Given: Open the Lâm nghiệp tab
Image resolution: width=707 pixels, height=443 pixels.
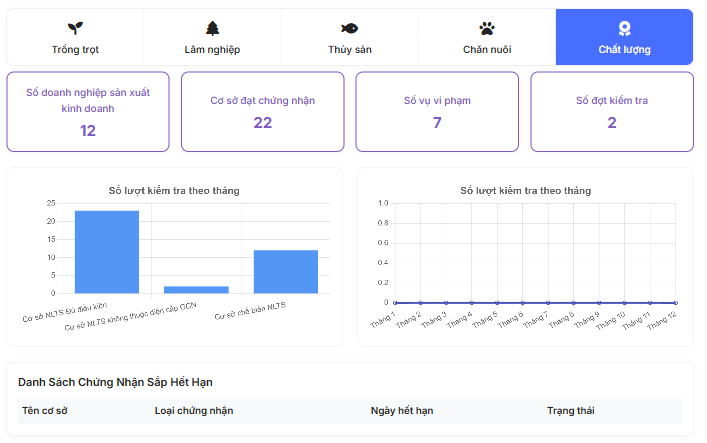Looking at the screenshot, I should (212, 49).
